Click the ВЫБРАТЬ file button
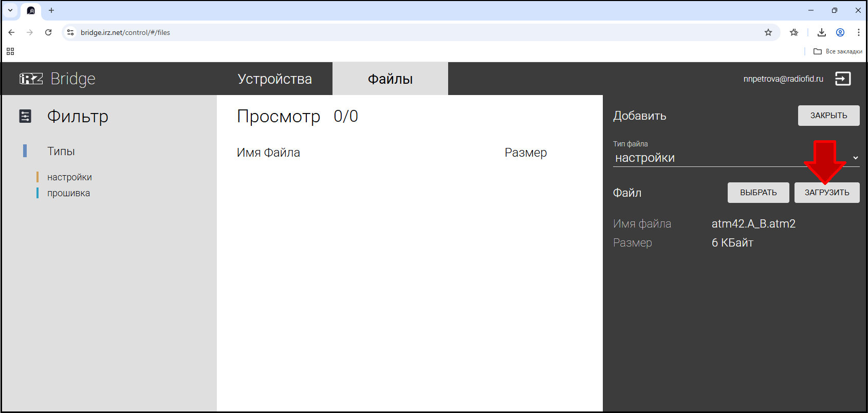This screenshot has width=868, height=413. point(758,193)
